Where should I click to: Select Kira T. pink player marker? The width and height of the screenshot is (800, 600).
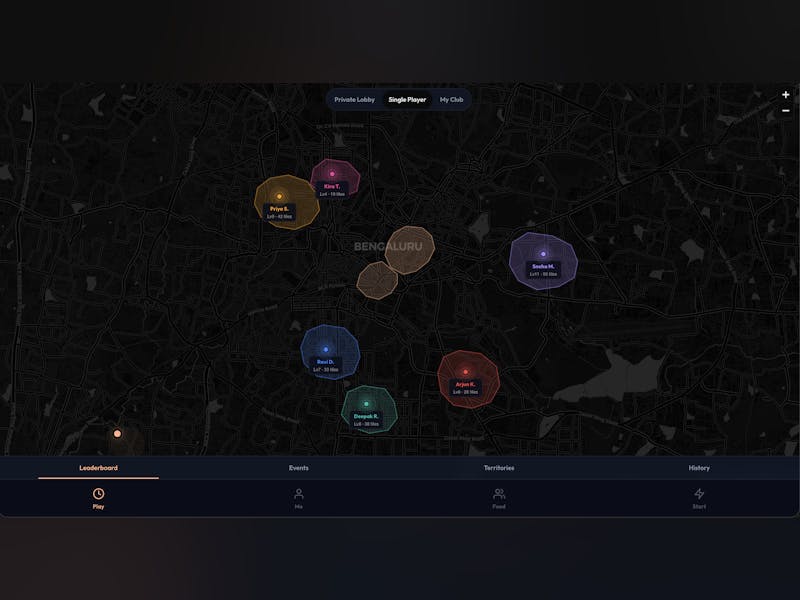[332, 174]
